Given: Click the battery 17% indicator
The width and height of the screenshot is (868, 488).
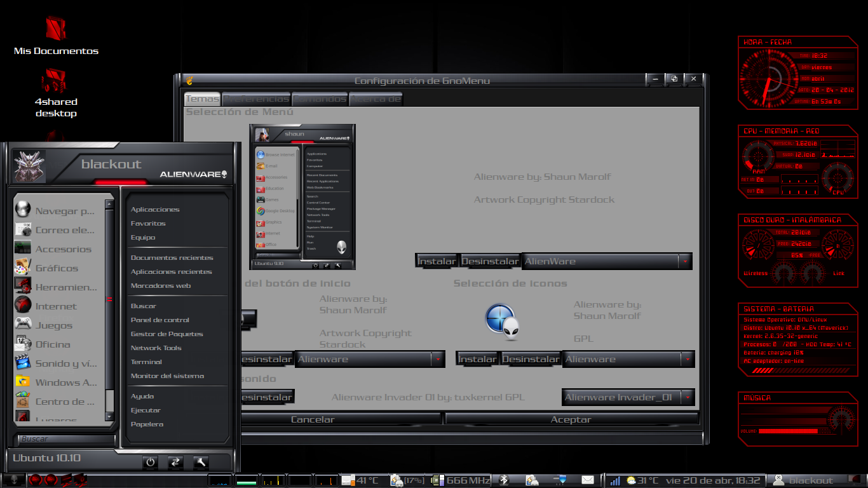Looking at the screenshot, I should click(407, 480).
